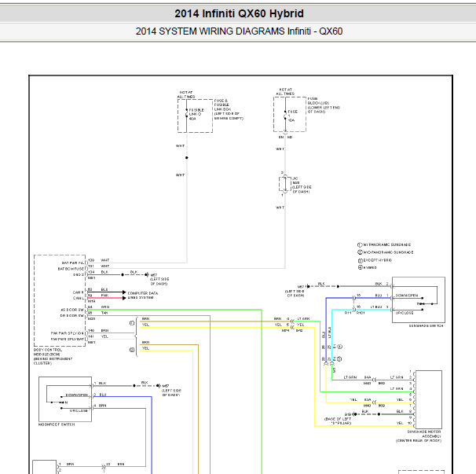476x474 pixels.
Task: Click "HOT AT ALL TIMES" above fusible link box
Action: tap(186, 94)
